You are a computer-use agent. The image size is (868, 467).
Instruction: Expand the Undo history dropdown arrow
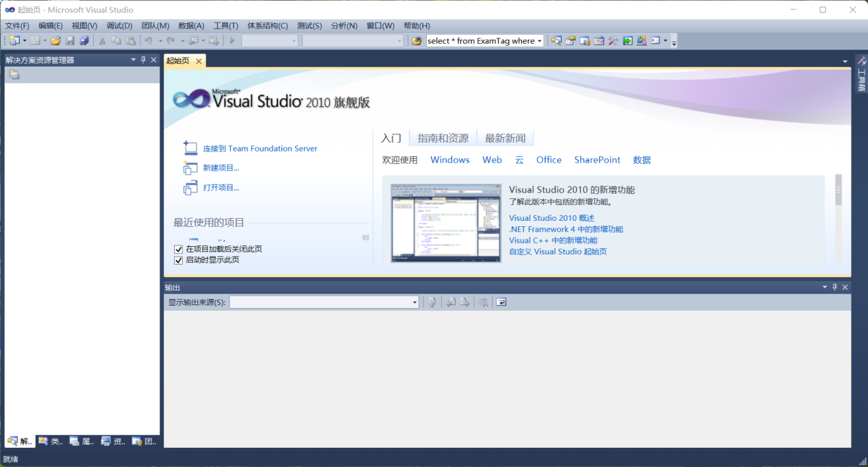click(160, 41)
